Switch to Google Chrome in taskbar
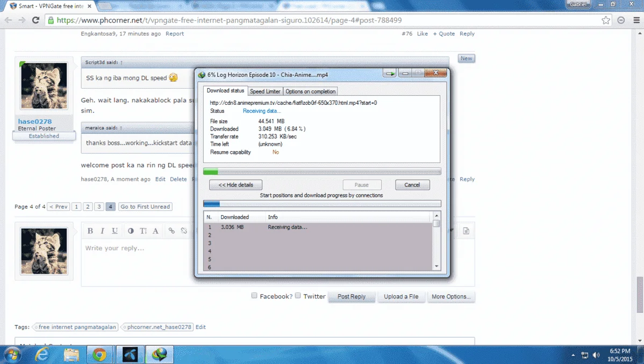The width and height of the screenshot is (644, 364). click(99, 354)
